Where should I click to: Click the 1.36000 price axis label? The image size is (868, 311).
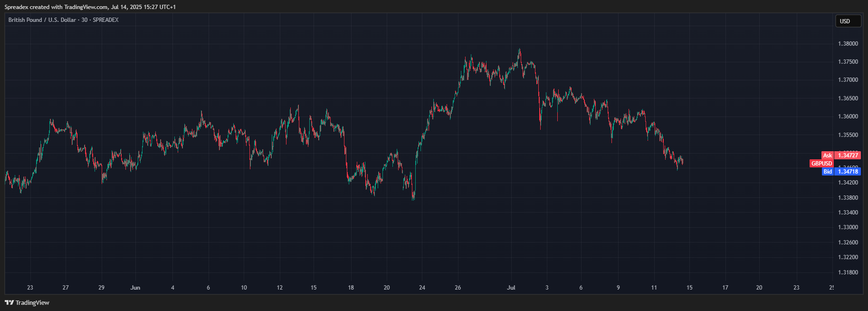tap(848, 117)
